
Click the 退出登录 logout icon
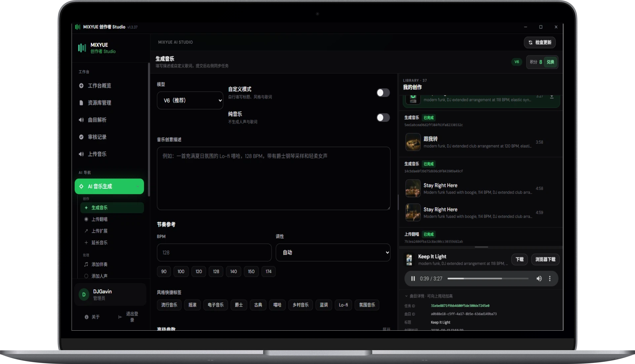(x=120, y=317)
